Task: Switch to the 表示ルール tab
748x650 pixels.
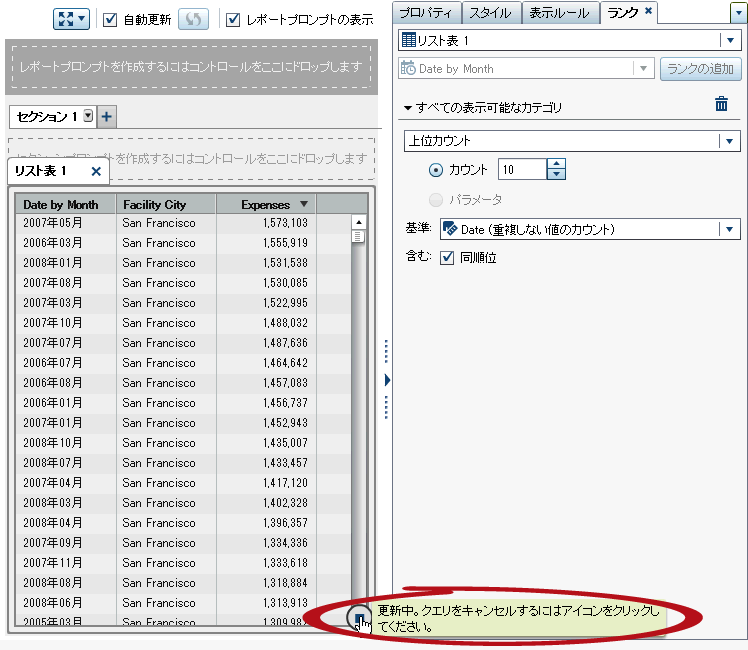Action: pos(559,13)
